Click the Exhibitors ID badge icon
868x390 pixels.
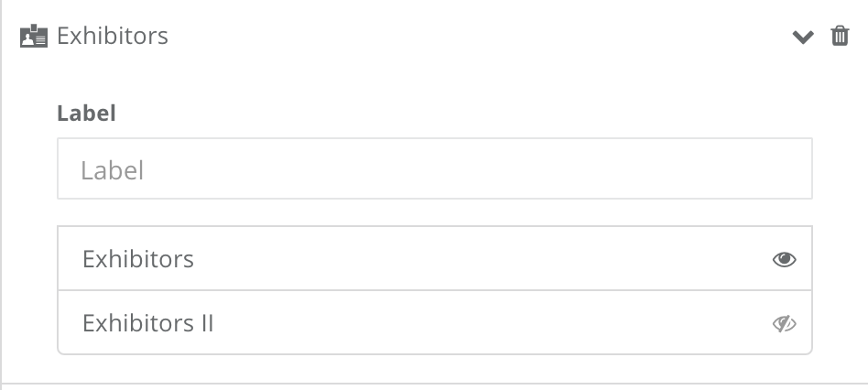coord(34,36)
